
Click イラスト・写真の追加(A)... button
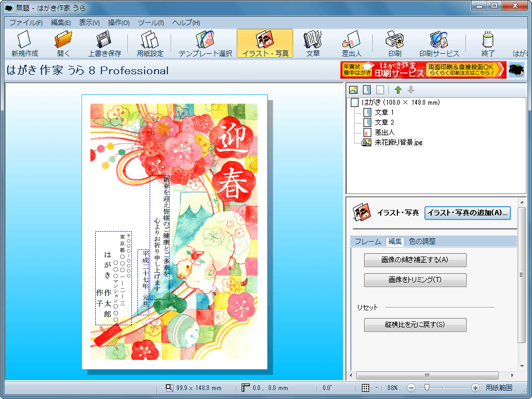coord(468,213)
